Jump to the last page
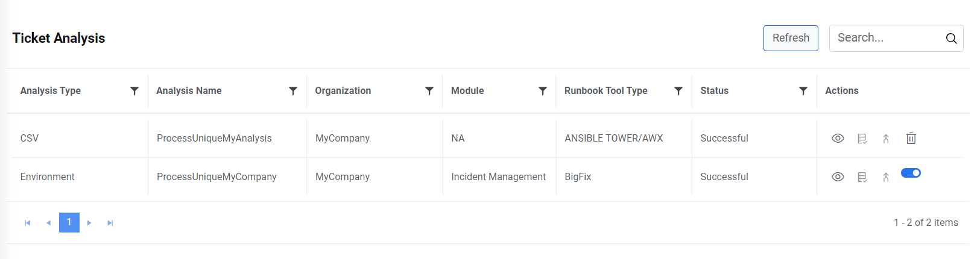The width and height of the screenshot is (980, 259). coord(110,223)
